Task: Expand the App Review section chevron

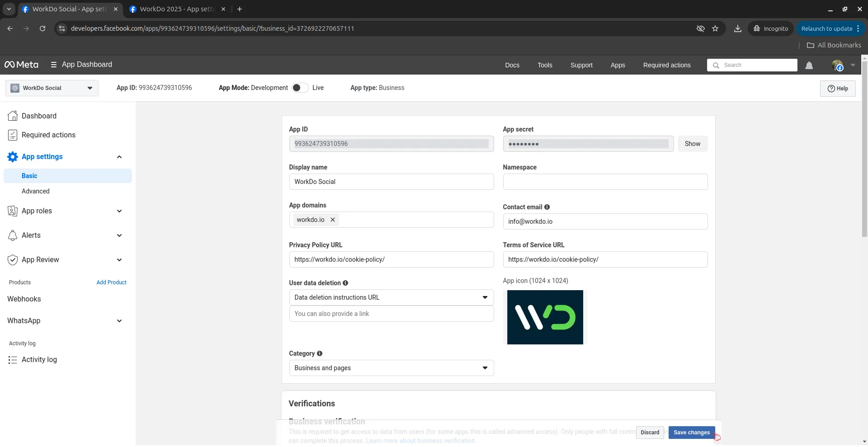Action: 119,260
